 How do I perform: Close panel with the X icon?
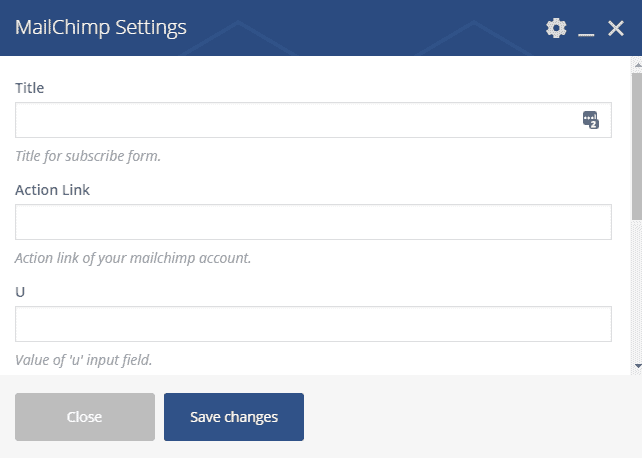(616, 28)
